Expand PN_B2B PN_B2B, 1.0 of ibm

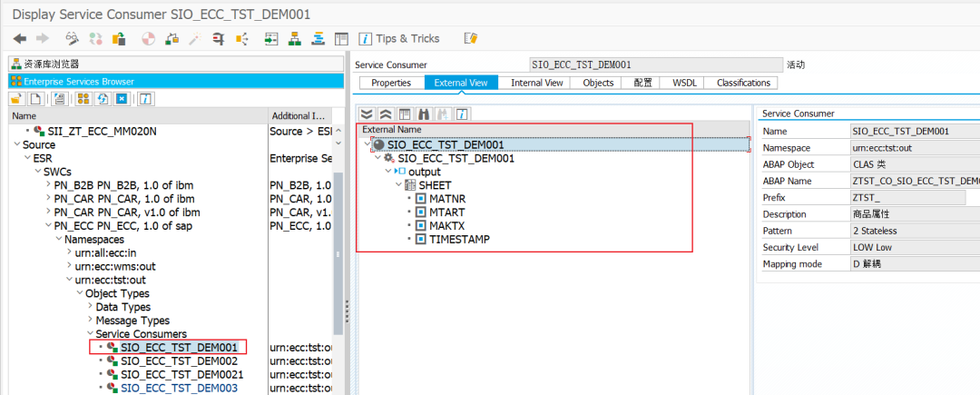pos(48,185)
